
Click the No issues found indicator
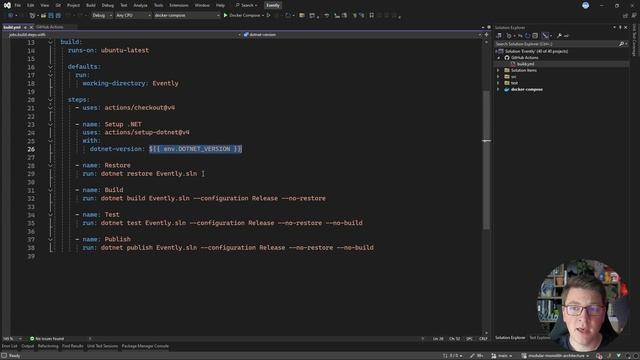click(47, 339)
